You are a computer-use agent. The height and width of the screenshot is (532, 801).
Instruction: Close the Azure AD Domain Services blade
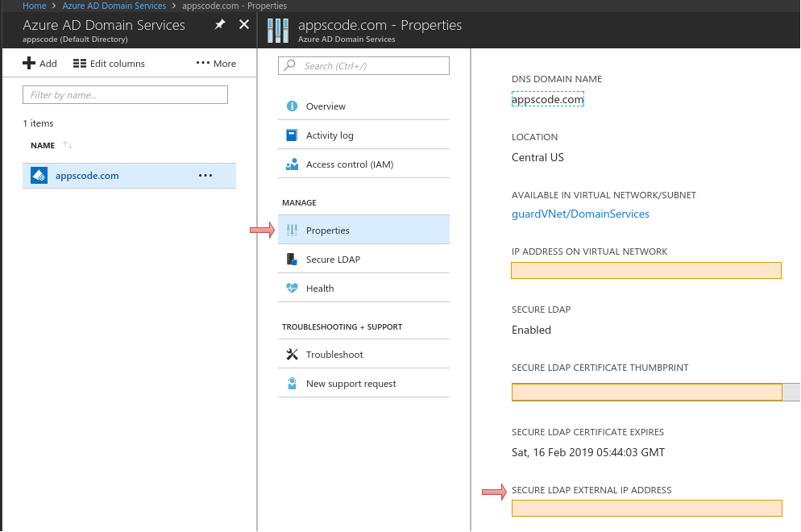pyautogui.click(x=244, y=24)
